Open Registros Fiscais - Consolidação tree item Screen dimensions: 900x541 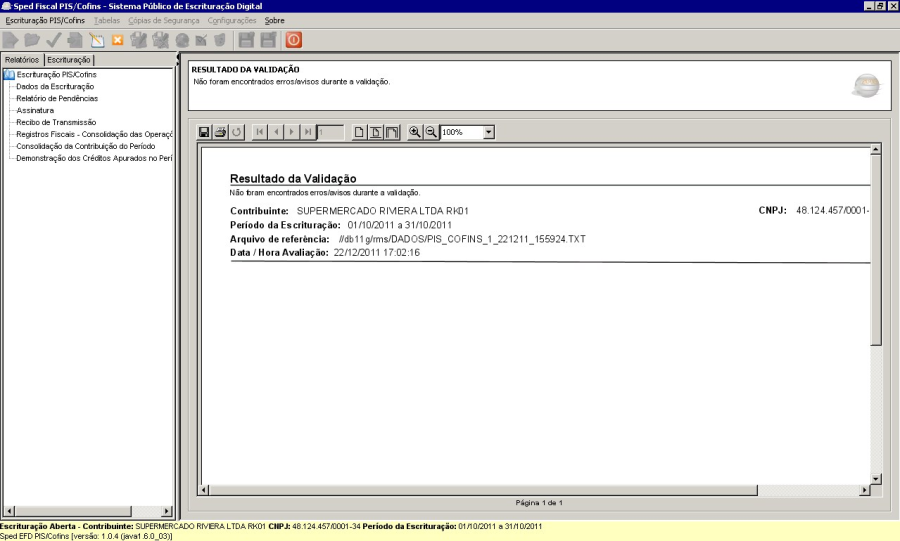pyautogui.click(x=94, y=134)
